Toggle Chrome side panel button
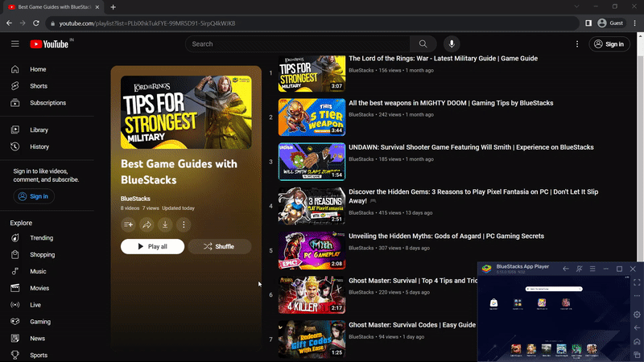The image size is (644, 362). point(588,23)
